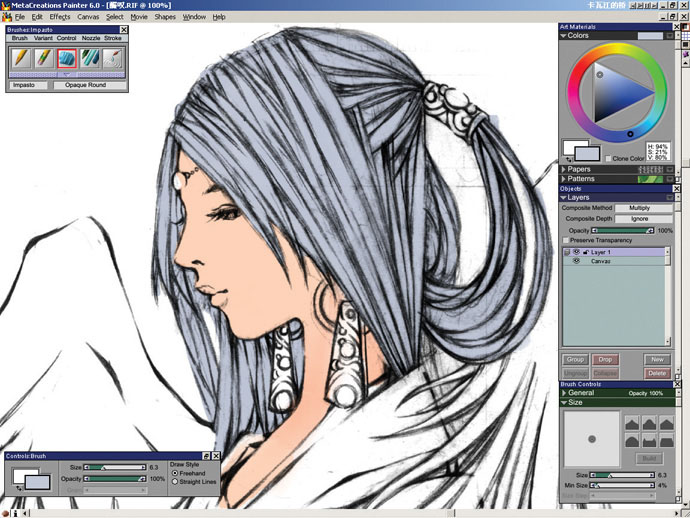Click the layer-type icon left of Layer 1
Viewport: 690px width, 518px height.
point(567,252)
